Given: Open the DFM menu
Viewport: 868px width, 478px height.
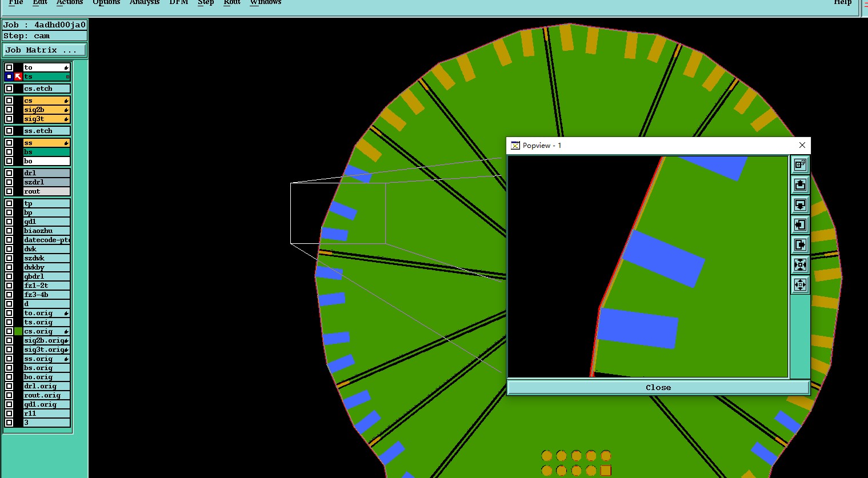Looking at the screenshot, I should 179,2.
